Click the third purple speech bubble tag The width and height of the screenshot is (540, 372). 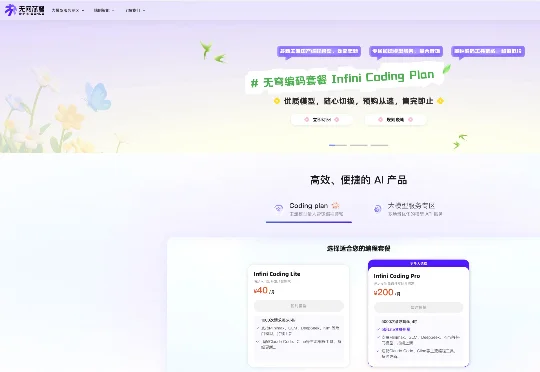(x=488, y=51)
